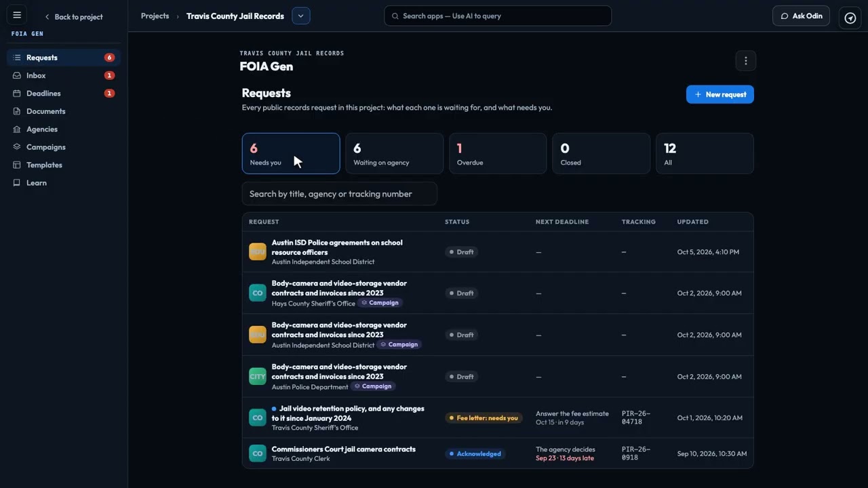Image resolution: width=868 pixels, height=488 pixels.
Task: Go to Campaigns in the sidebar
Action: 64,147
